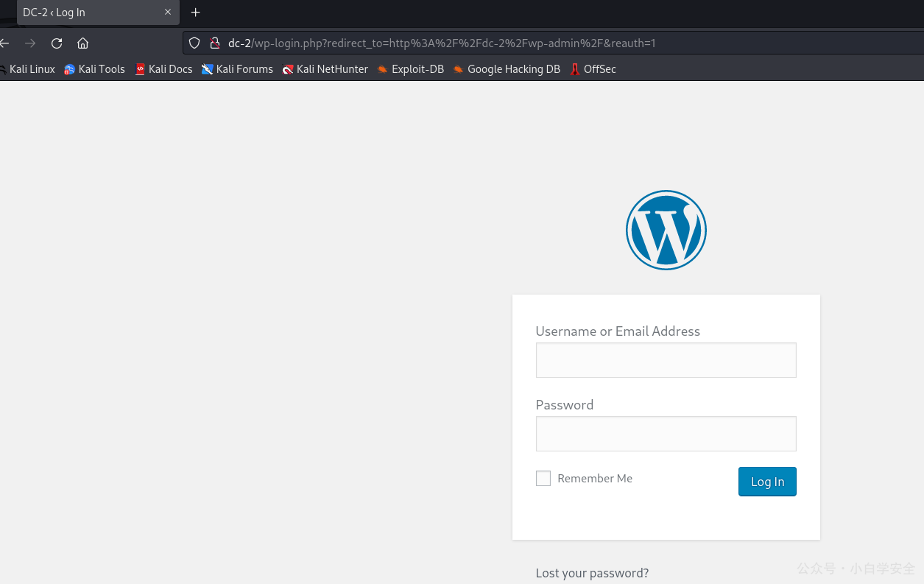Click the Password input field

tap(666, 434)
